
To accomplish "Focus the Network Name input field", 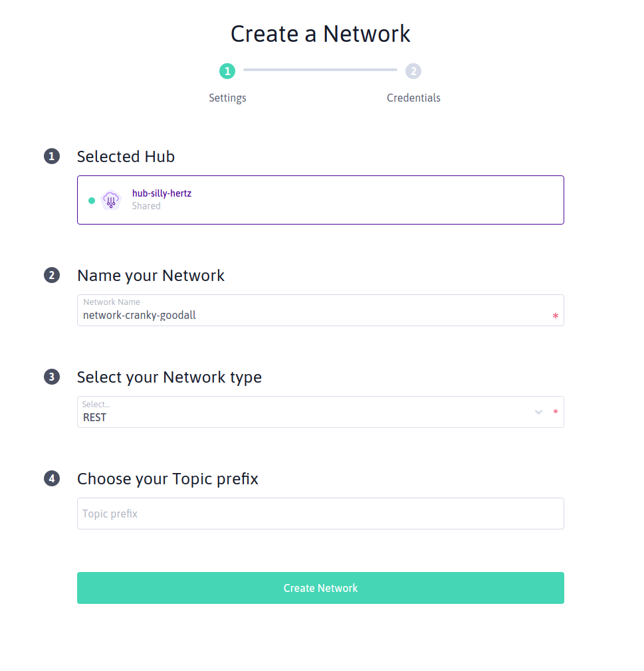I will 312,315.
